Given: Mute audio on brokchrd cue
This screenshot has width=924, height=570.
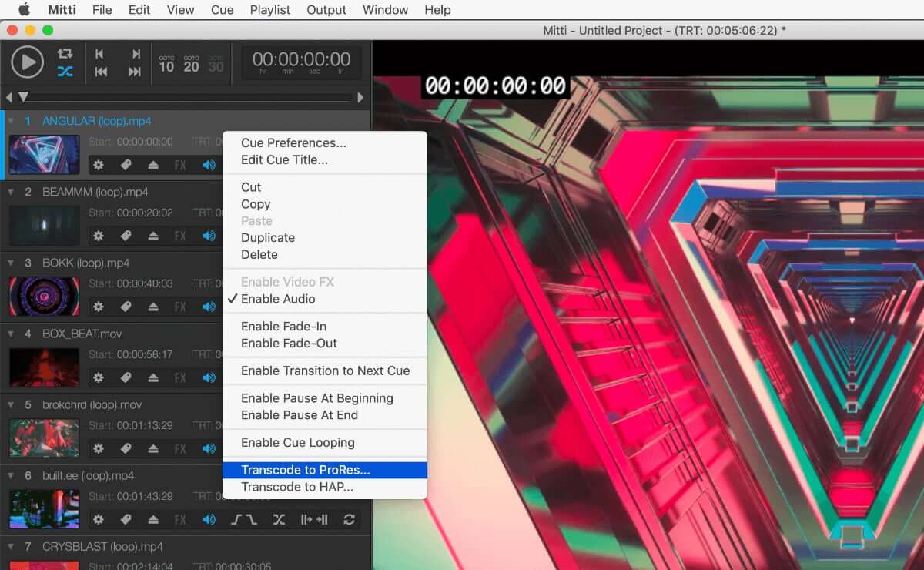Looking at the screenshot, I should 209,448.
